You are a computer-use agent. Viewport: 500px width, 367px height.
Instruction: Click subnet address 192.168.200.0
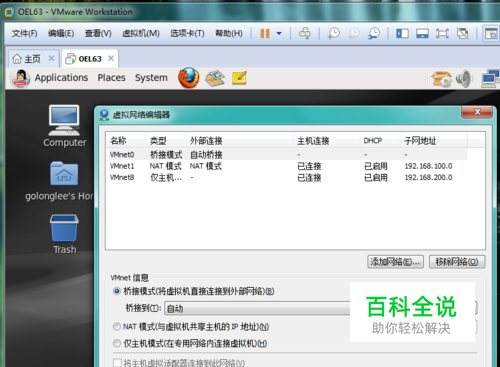coord(428,177)
